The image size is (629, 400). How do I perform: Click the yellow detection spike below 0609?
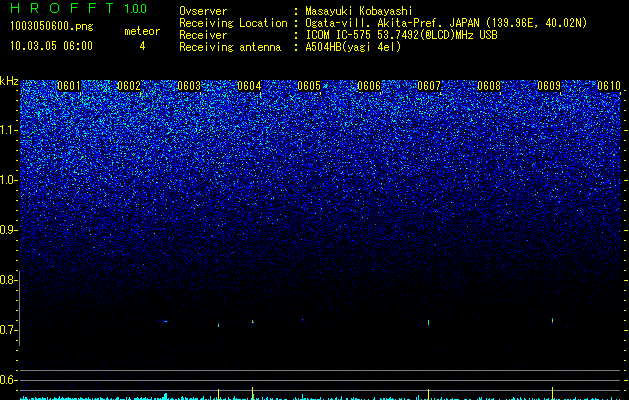pyautogui.click(x=552, y=393)
